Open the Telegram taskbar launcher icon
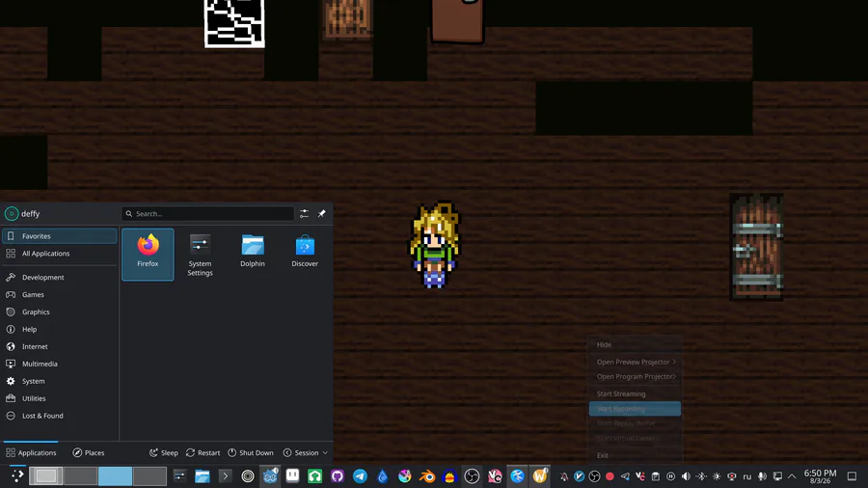Image resolution: width=868 pixels, height=488 pixels. click(x=360, y=475)
